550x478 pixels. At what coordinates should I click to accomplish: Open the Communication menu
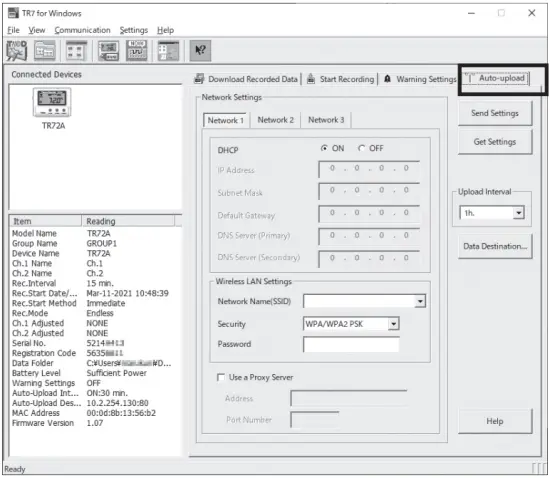click(x=82, y=30)
